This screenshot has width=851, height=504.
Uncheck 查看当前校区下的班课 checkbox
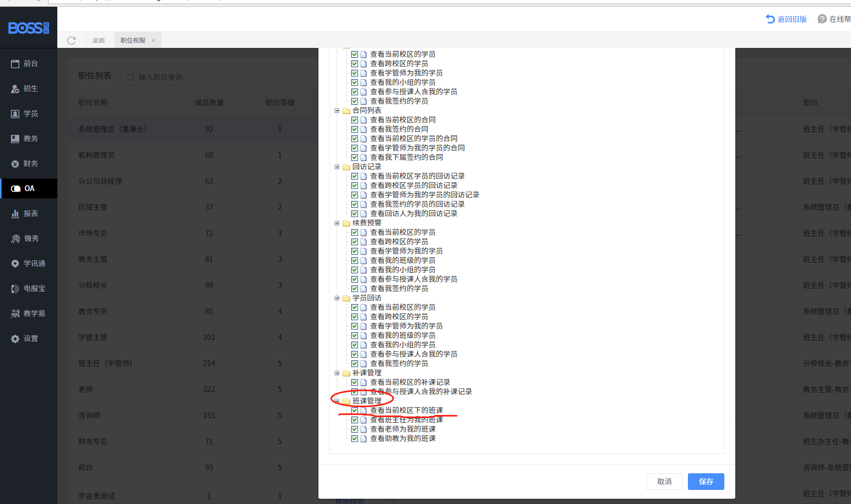354,411
